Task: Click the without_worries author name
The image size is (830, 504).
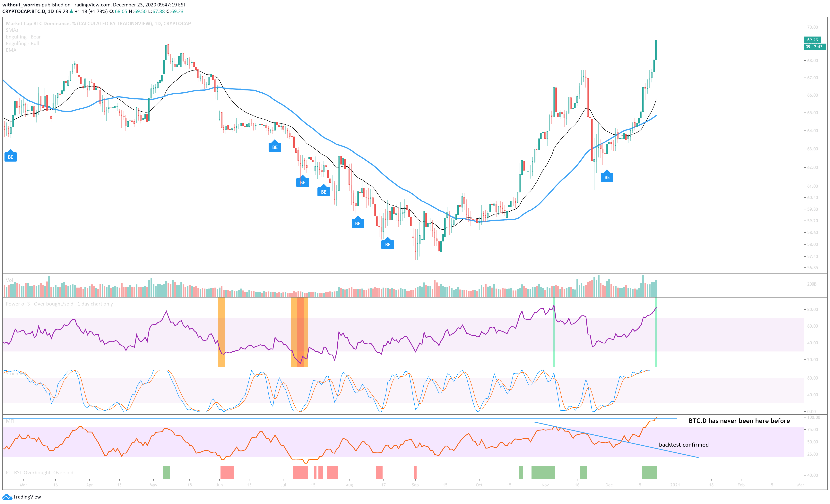Action: pyautogui.click(x=21, y=5)
